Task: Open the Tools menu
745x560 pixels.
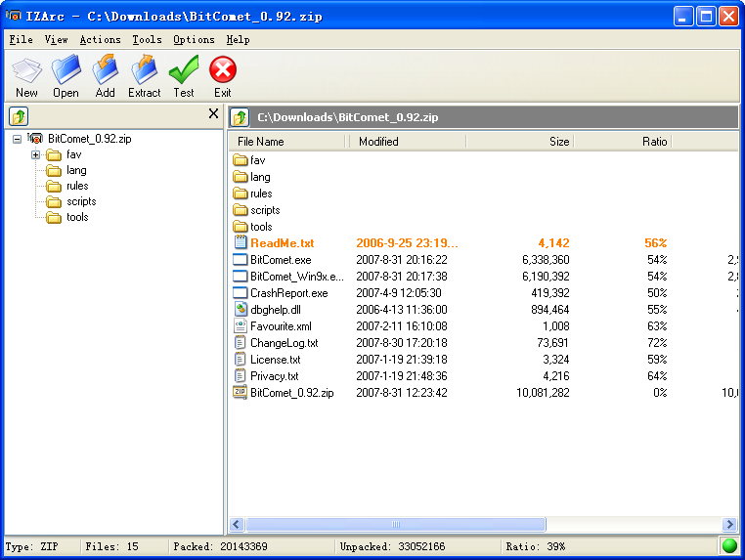Action: (147, 39)
